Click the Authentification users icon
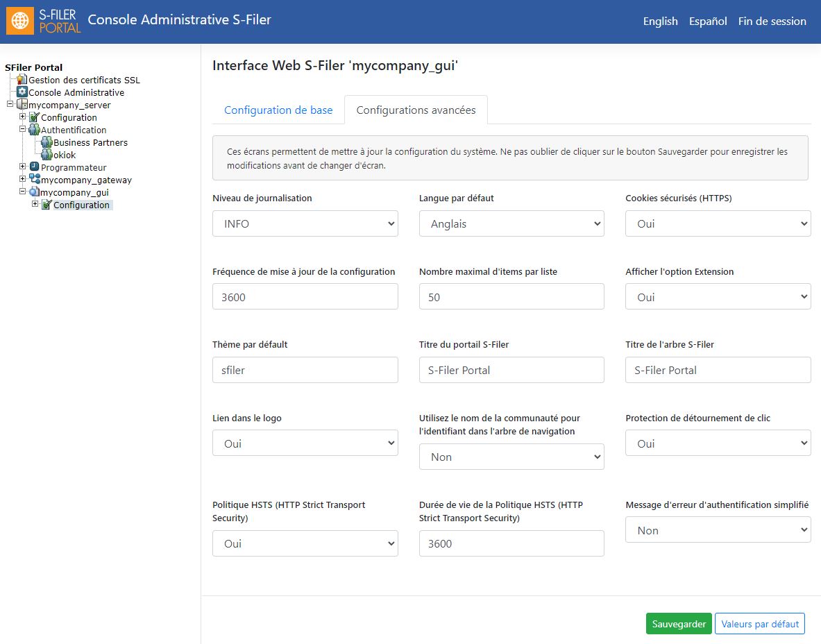 [x=35, y=129]
